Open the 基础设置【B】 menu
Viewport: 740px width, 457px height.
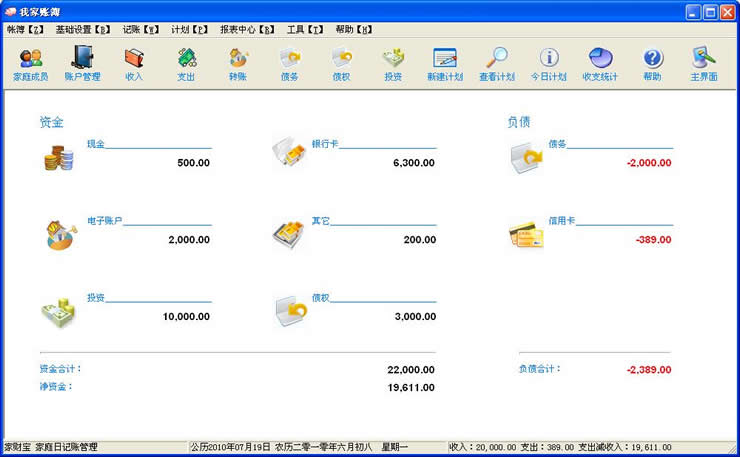coord(83,30)
